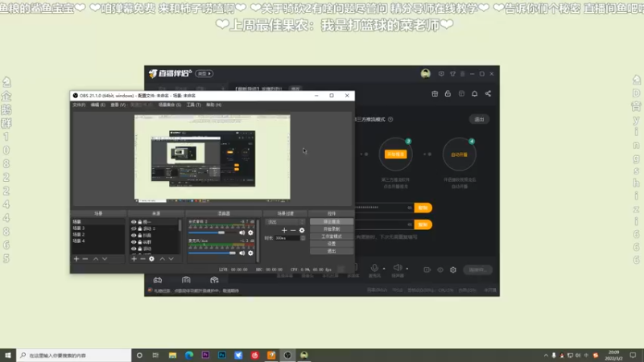This screenshot has height=362, width=644.
Task: Click the eye preview icon in 直播伴侣 bottom bar
Action: coord(440,269)
